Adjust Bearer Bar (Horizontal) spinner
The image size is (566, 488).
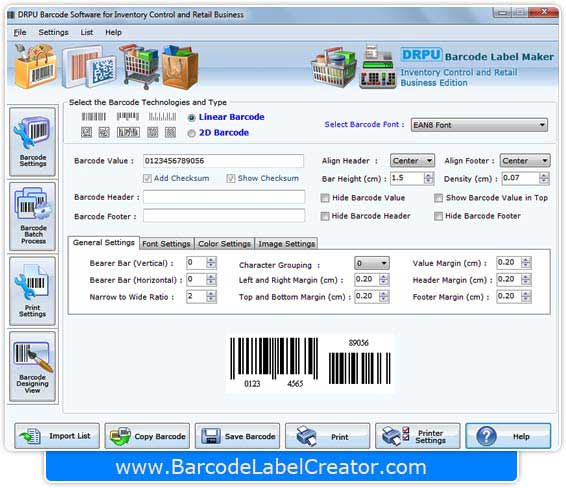(x=212, y=279)
